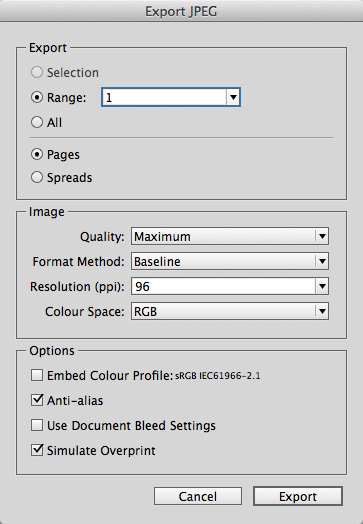Click the Resolution (ppi) field showing 96
This screenshot has width=363, height=524.
[x=223, y=286]
